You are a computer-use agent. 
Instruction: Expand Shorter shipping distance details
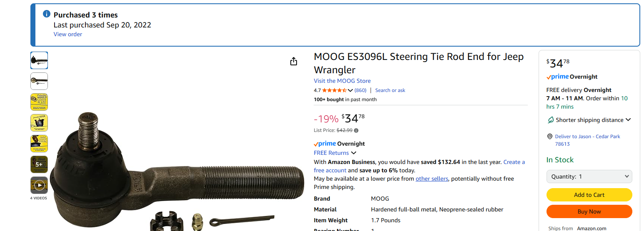628,120
